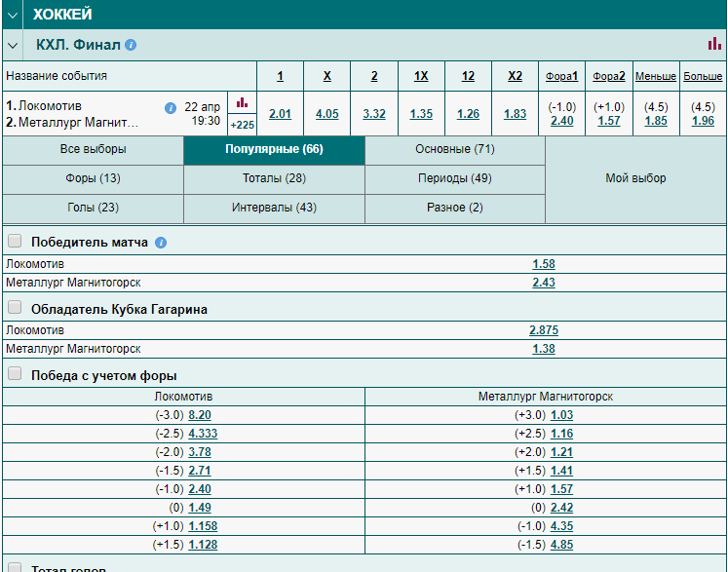Screen dimensions: 728x572
Task: Select draw odds 4.05
Action: [x=326, y=114]
